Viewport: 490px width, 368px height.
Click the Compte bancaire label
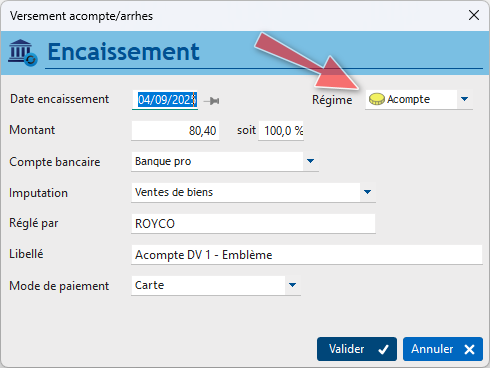click(x=55, y=162)
